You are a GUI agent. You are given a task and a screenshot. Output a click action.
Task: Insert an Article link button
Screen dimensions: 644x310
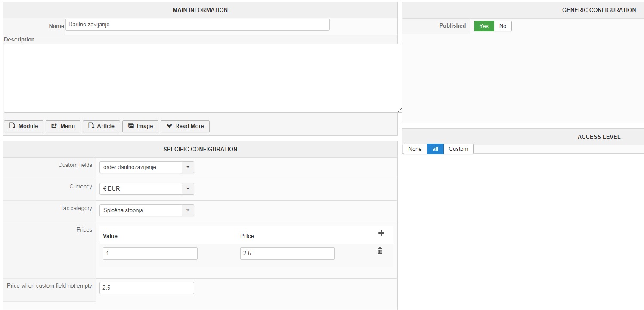(101, 126)
